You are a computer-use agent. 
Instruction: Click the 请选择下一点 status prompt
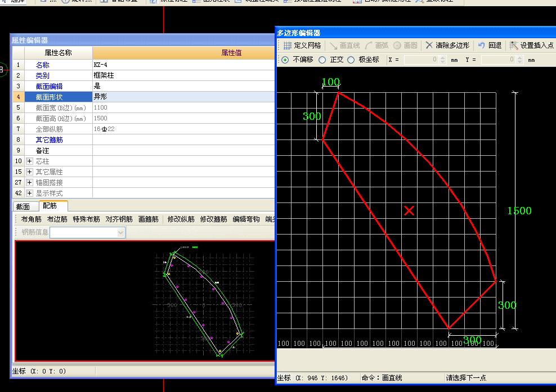466,378
